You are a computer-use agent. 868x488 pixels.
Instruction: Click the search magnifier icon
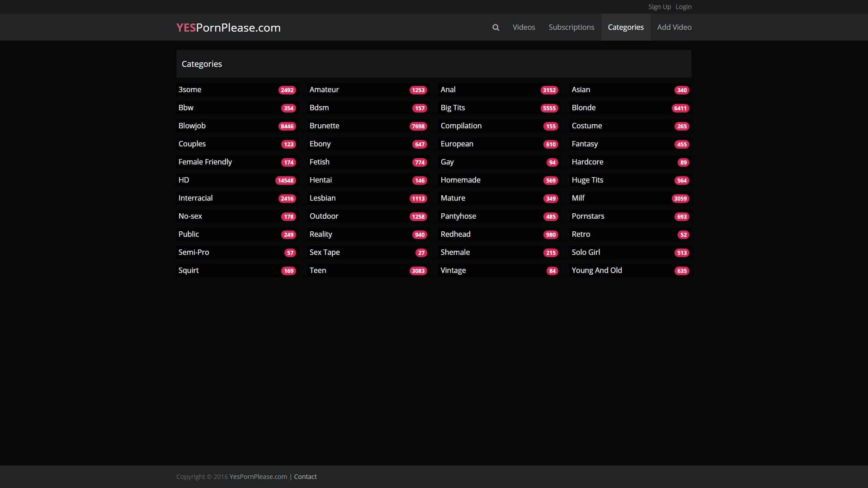click(x=495, y=28)
